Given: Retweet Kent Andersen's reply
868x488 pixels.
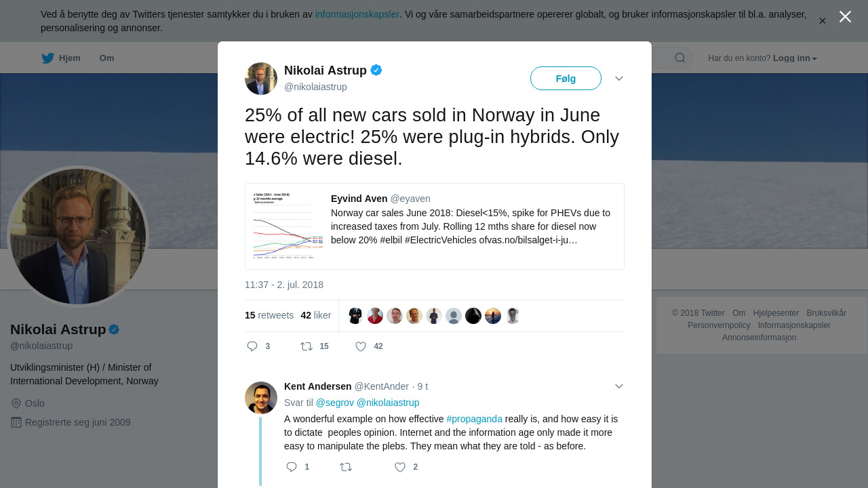Looking at the screenshot, I should (346, 467).
